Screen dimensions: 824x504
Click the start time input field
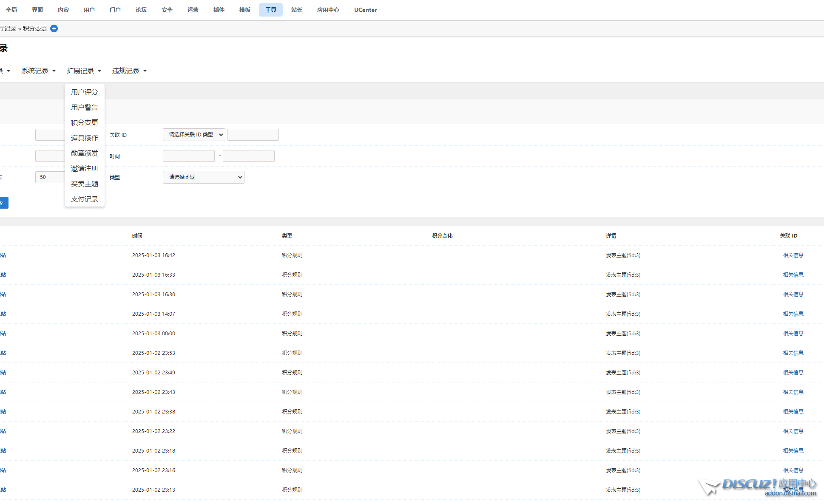pos(188,156)
